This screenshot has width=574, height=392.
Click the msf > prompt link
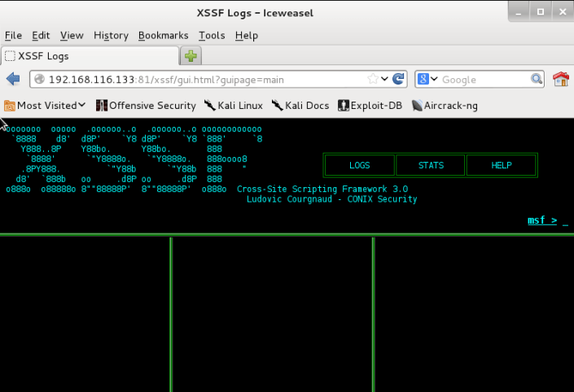541,220
